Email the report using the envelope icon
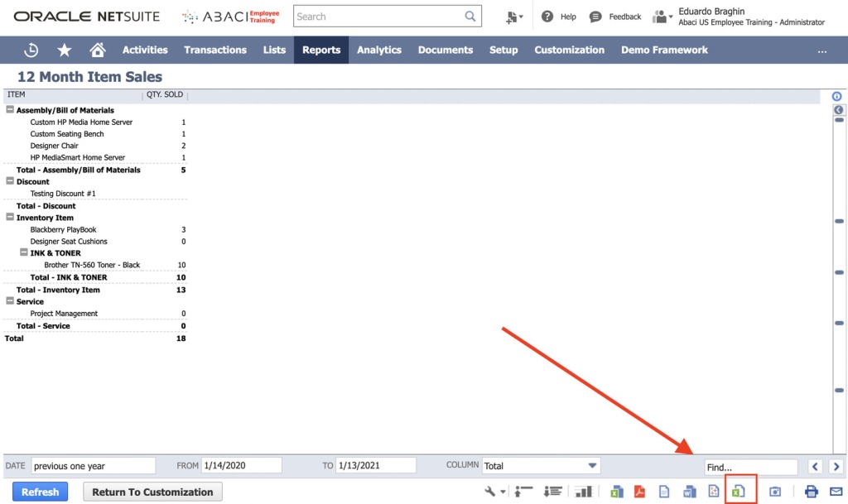The height and width of the screenshot is (504, 848). coord(836,492)
